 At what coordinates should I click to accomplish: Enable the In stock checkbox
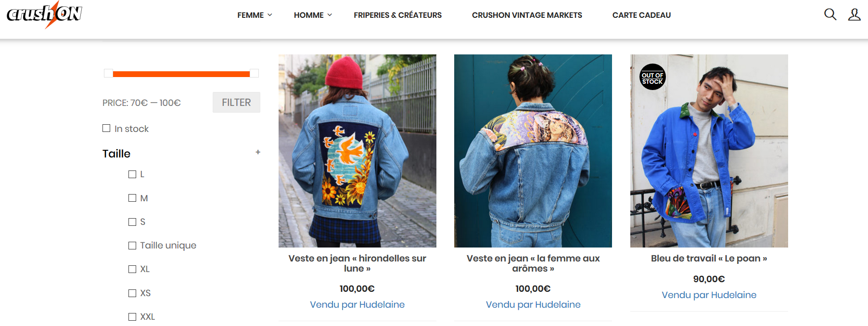click(106, 128)
